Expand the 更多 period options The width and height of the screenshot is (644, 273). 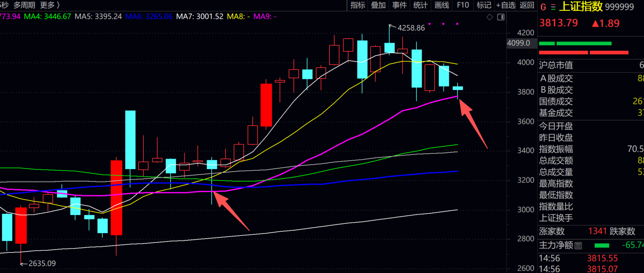click(x=50, y=5)
